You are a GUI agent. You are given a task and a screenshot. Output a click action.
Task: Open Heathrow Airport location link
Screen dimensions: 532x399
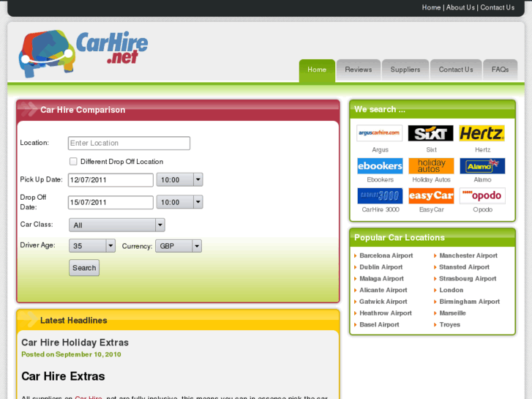tap(386, 313)
